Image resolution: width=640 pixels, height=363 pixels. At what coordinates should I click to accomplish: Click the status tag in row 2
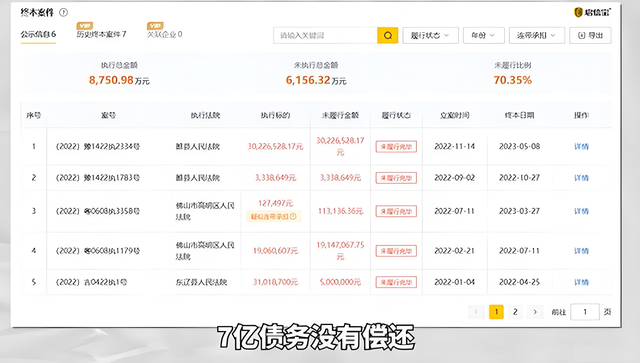[x=396, y=178]
